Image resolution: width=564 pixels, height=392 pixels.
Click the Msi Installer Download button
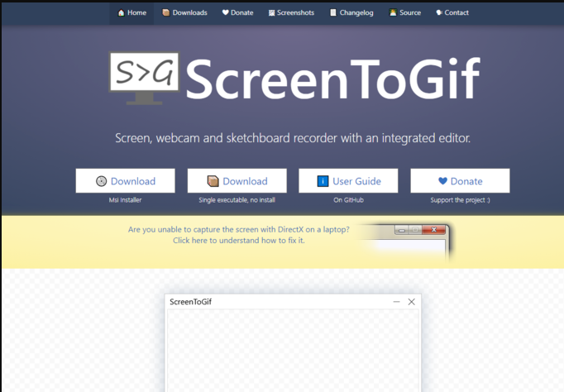click(125, 181)
